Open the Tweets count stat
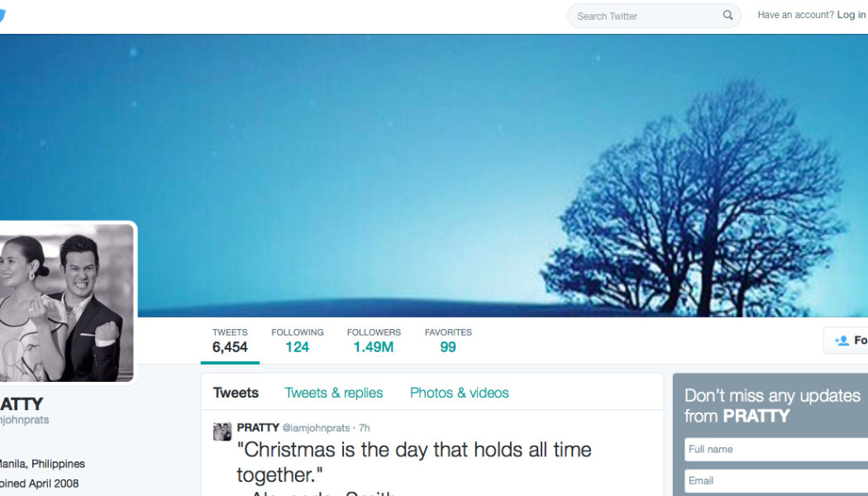868x496 pixels. click(230, 341)
